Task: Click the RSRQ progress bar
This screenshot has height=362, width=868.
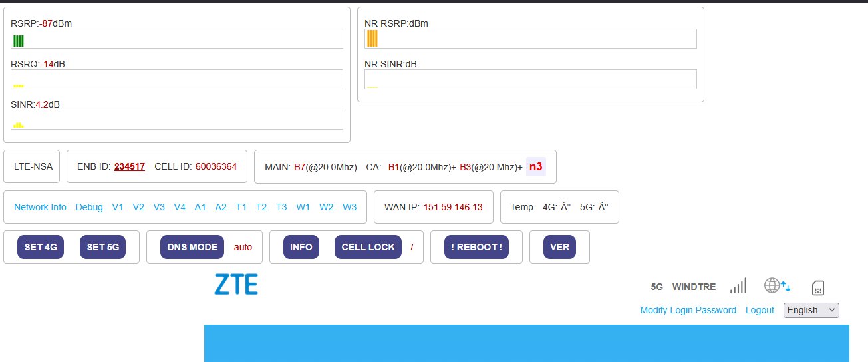Action: (x=177, y=79)
